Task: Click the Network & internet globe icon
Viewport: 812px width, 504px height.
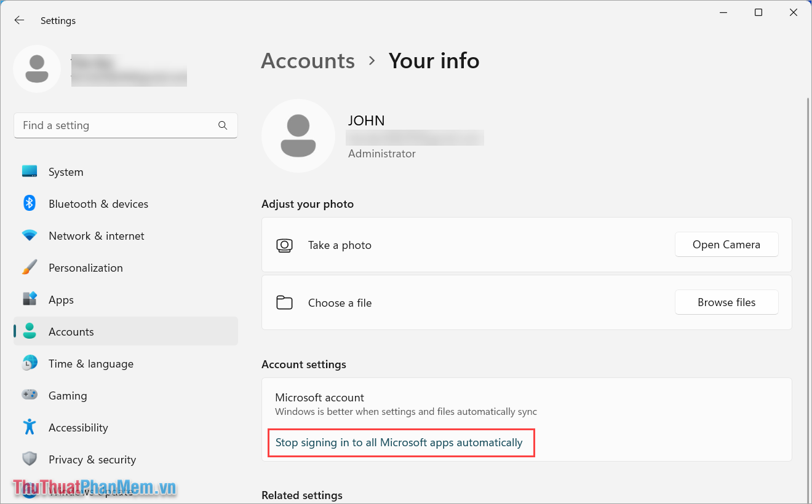Action: point(29,235)
